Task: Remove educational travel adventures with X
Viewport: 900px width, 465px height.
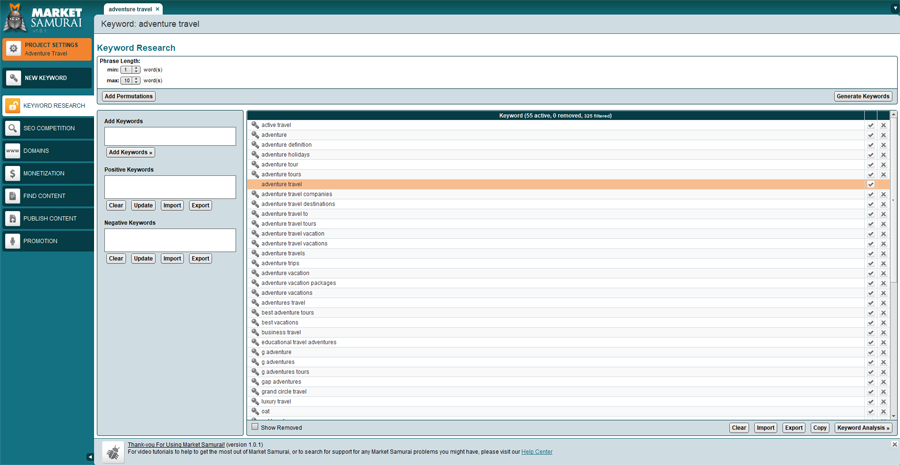Action: [883, 342]
